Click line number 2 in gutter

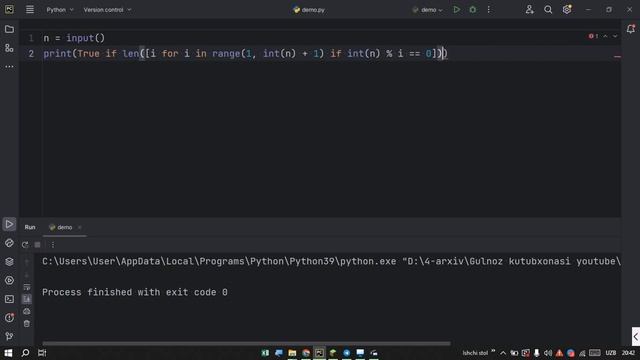point(31,53)
